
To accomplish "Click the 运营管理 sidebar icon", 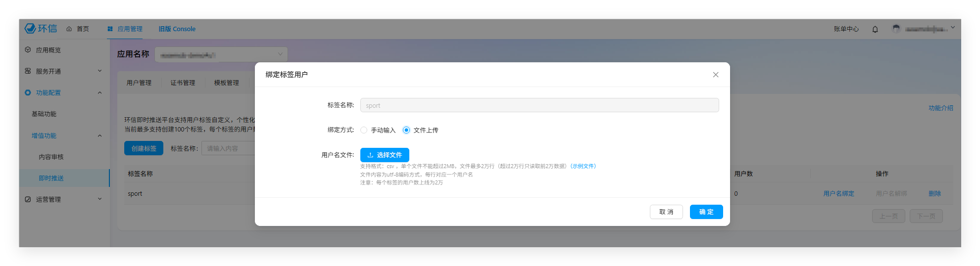I will [x=28, y=199].
